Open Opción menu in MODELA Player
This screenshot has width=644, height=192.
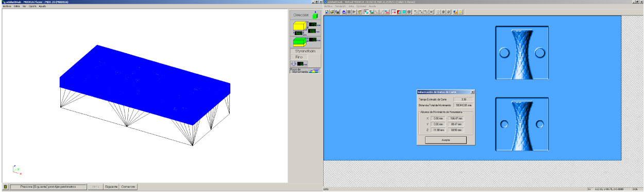[32, 6]
